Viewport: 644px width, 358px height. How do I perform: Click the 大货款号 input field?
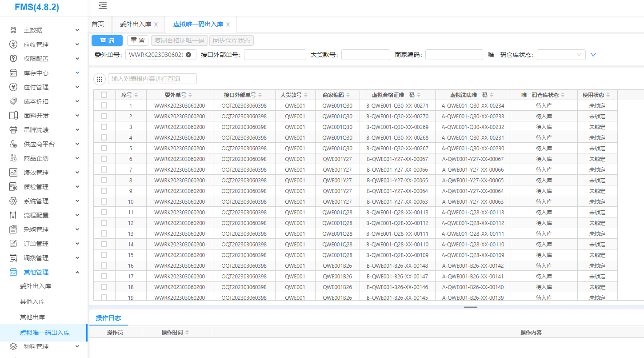tap(365, 55)
